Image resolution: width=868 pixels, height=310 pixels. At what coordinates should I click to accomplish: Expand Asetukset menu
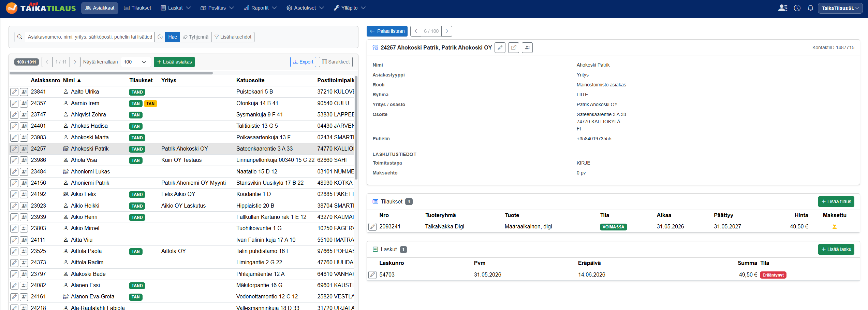point(305,8)
